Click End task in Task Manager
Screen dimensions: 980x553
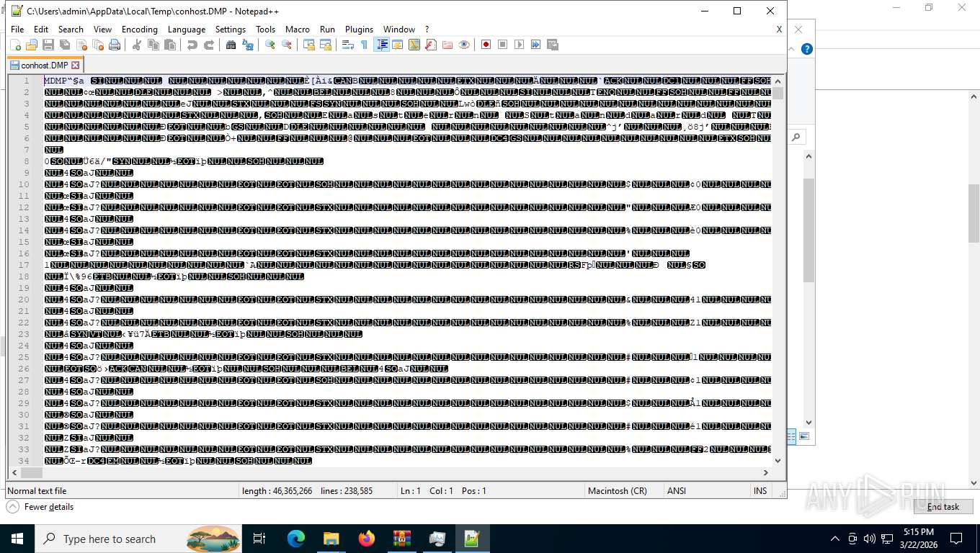pos(943,507)
